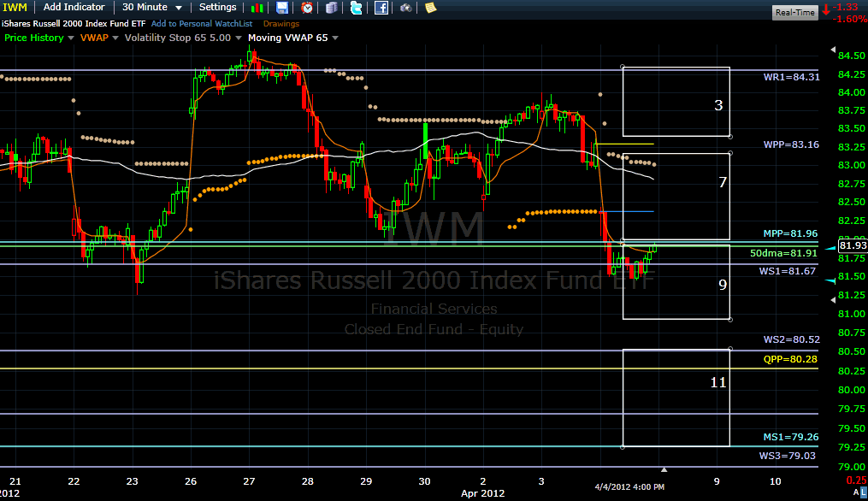
Task: Click the iShares Russell 2000 Index Fund ETF title
Action: [74, 24]
